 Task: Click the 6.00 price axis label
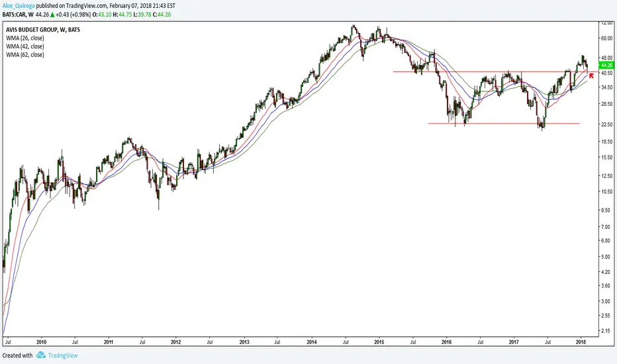[607, 240]
